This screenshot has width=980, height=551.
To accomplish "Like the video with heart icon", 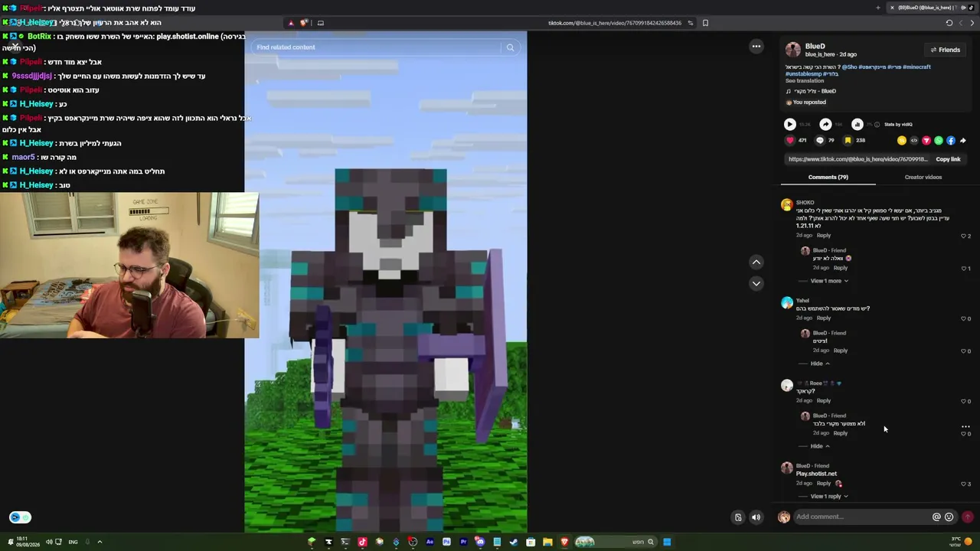I will 790,141.
